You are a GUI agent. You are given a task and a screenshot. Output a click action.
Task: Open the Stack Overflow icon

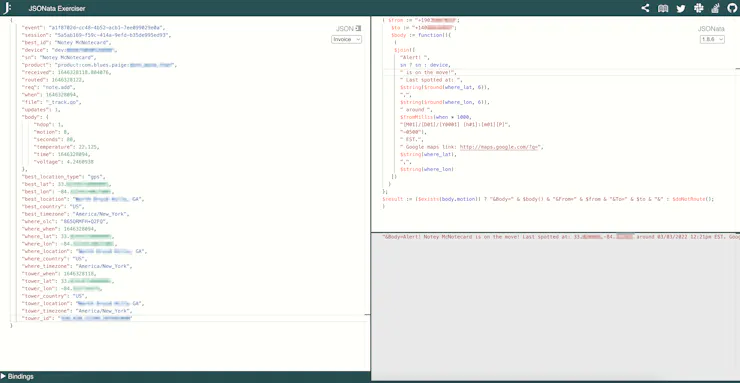pyautogui.click(x=715, y=8)
